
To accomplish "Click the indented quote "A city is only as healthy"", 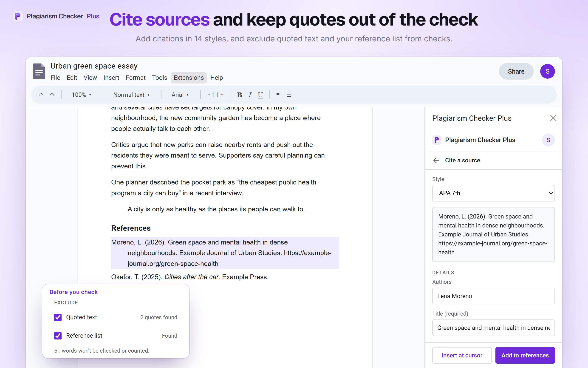I will (216, 209).
